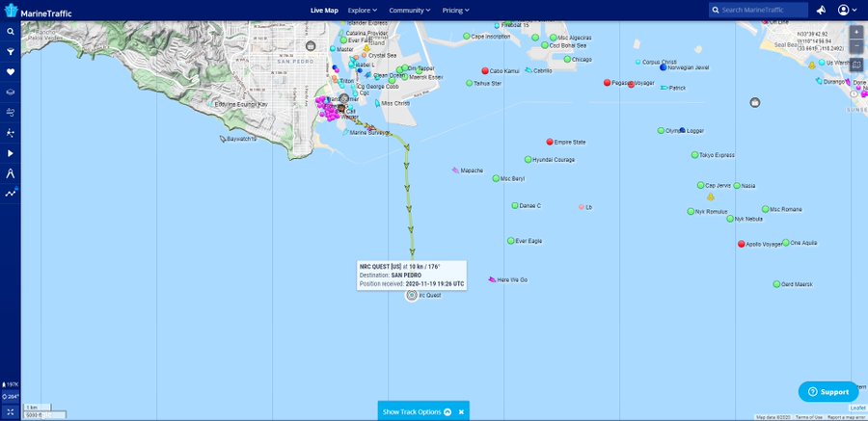Viewport: 868px width, 421px height.
Task: Switch to the Live Map tab
Action: (324, 11)
